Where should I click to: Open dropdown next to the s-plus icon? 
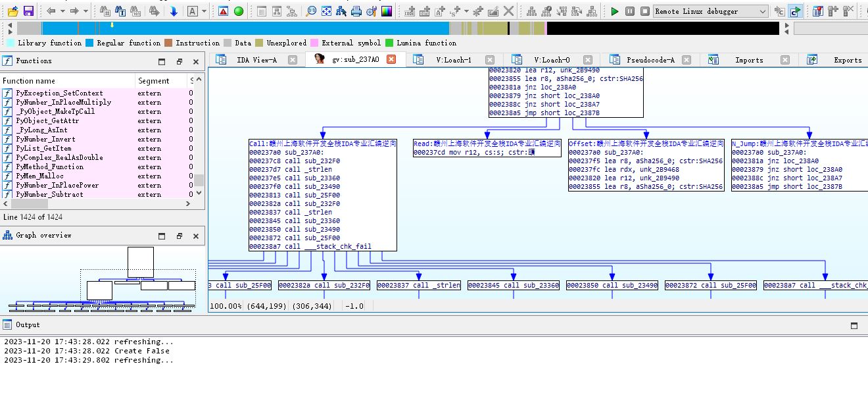coord(466,11)
